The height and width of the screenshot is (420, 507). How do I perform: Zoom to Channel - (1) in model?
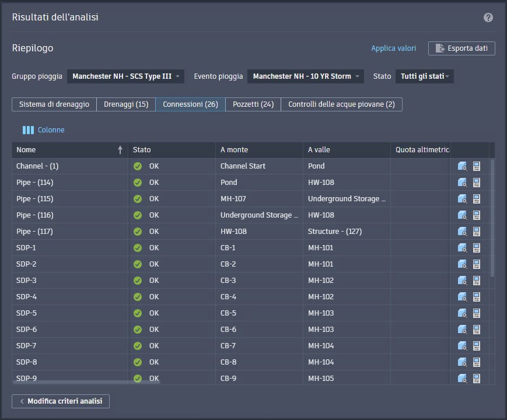coord(463,166)
